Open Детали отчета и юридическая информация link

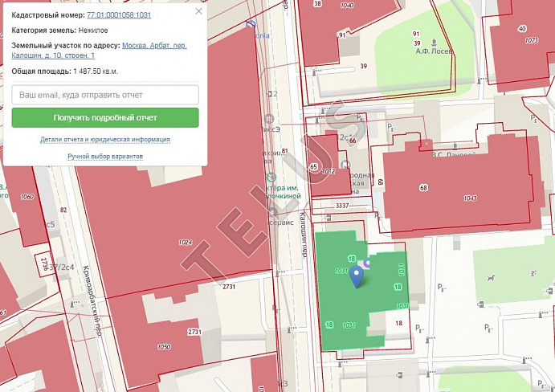pyautogui.click(x=105, y=140)
